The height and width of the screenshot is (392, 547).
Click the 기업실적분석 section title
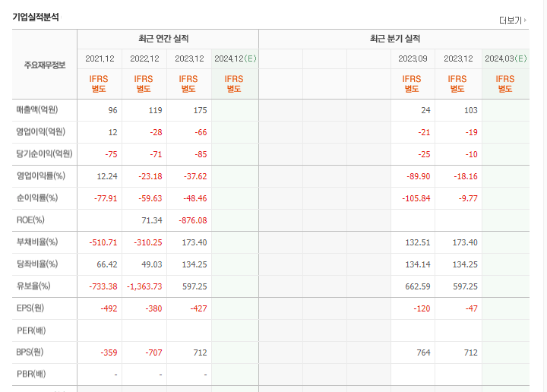35,17
